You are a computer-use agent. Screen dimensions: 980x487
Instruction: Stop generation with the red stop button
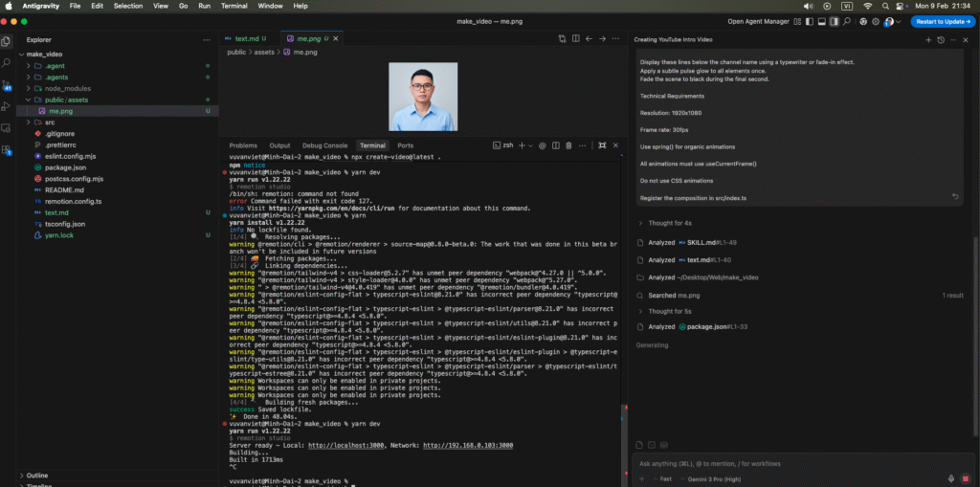click(965, 478)
